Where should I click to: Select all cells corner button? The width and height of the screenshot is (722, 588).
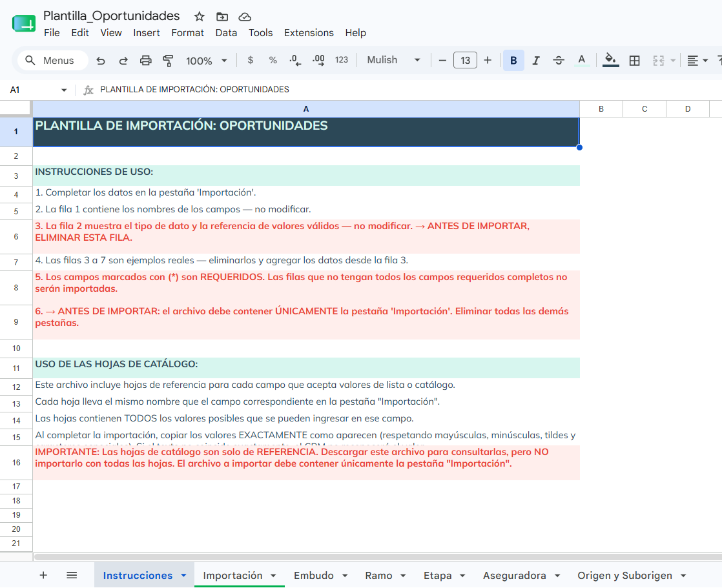click(x=15, y=108)
